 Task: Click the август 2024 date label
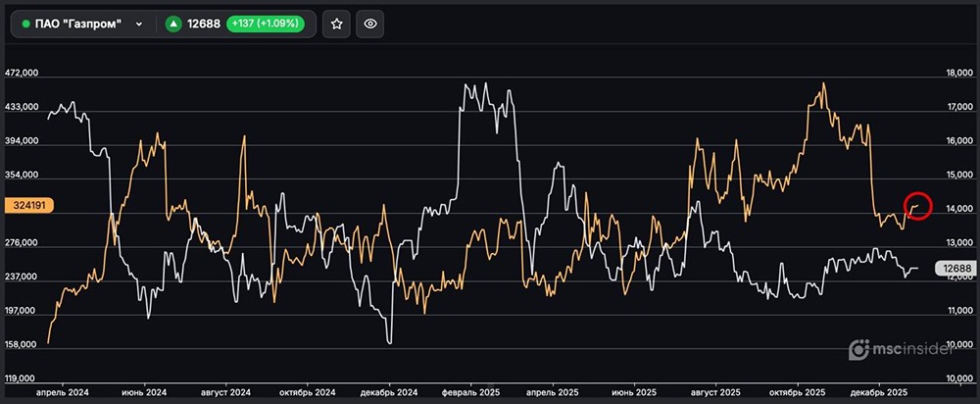point(225,393)
